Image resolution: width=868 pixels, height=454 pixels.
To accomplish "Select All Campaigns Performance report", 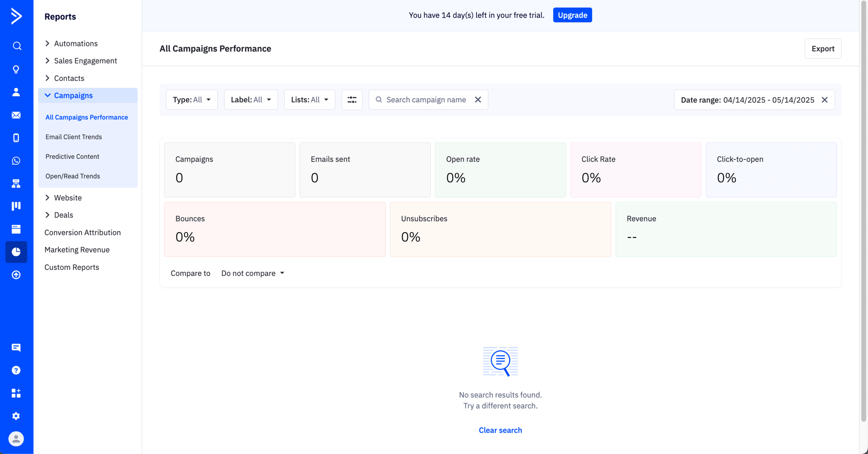I will pos(87,117).
